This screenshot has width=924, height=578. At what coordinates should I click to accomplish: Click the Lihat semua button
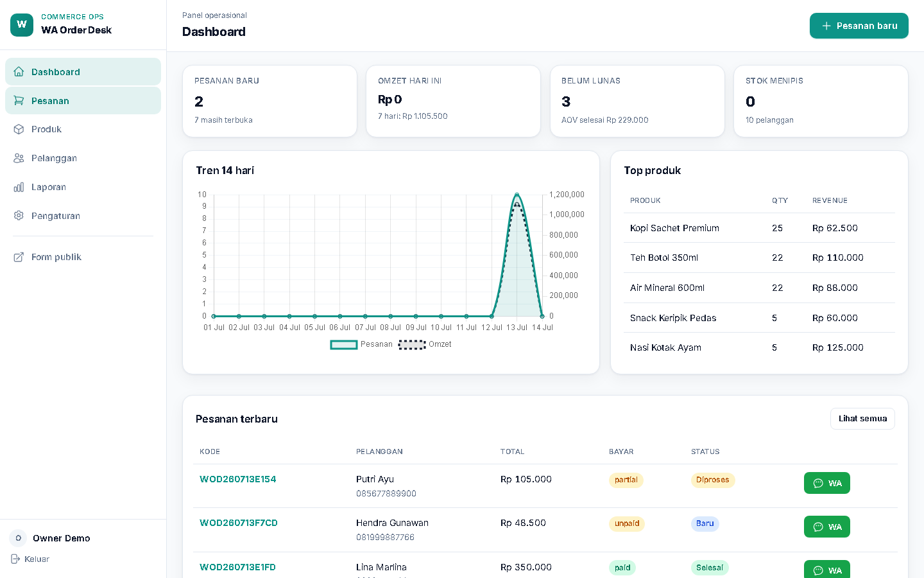tap(862, 419)
